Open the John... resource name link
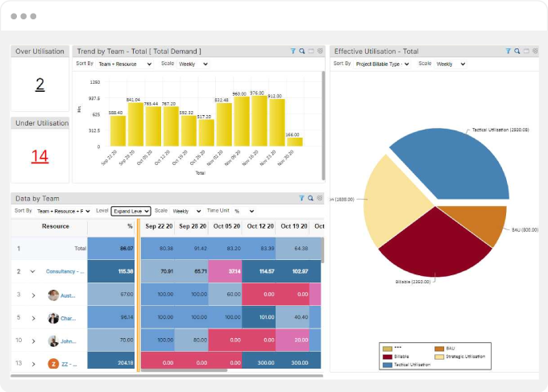Image resolution: width=548 pixels, height=392 pixels. pos(68,341)
